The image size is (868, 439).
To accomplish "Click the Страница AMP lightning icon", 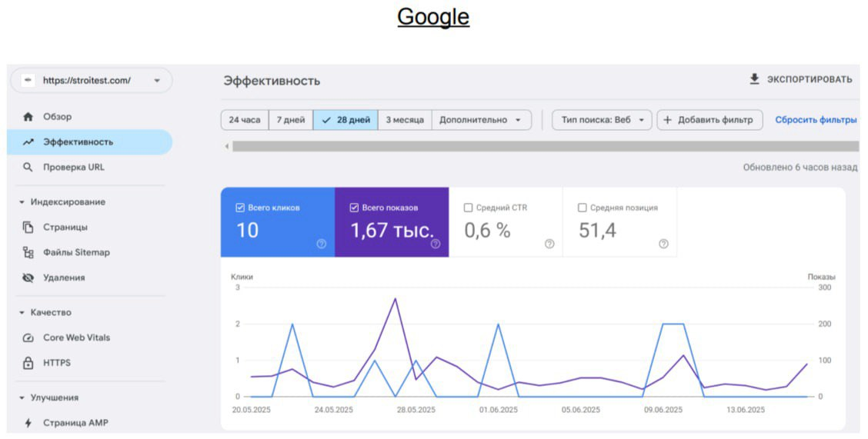I will tap(28, 423).
